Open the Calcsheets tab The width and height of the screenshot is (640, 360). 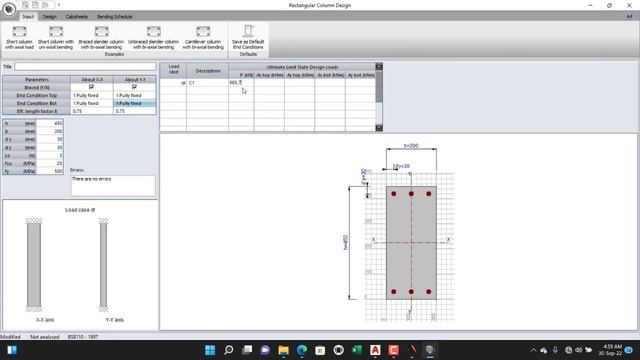tap(77, 17)
